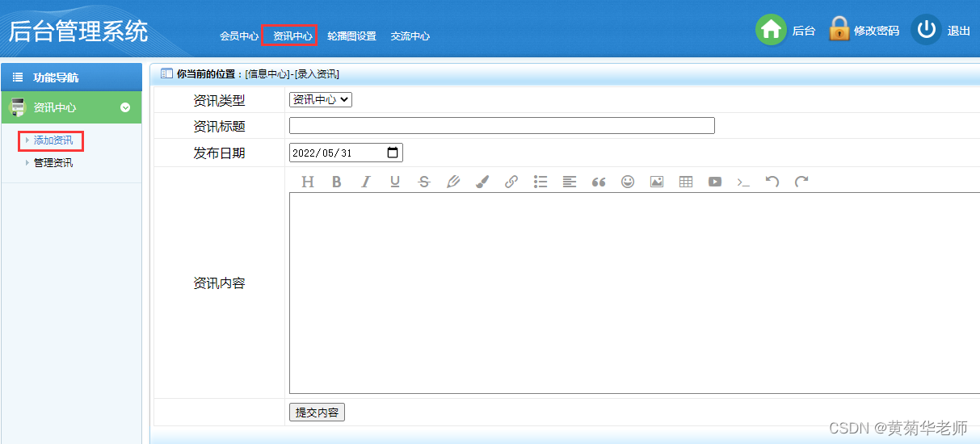Open 交流中心 in top menu
Viewport: 980px width, 444px height.
click(410, 36)
